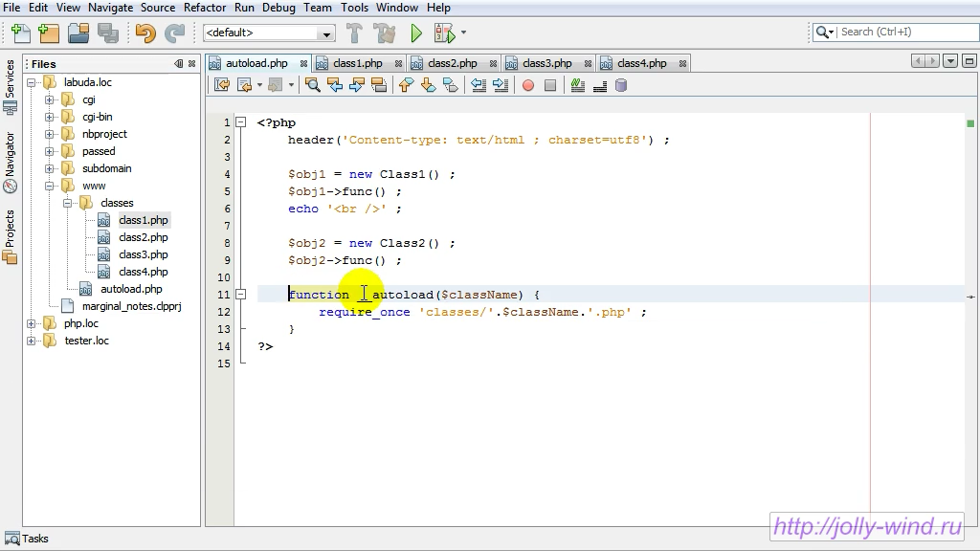The image size is (980, 551).
Task: Expand the tester.loc project node
Action: (x=32, y=342)
